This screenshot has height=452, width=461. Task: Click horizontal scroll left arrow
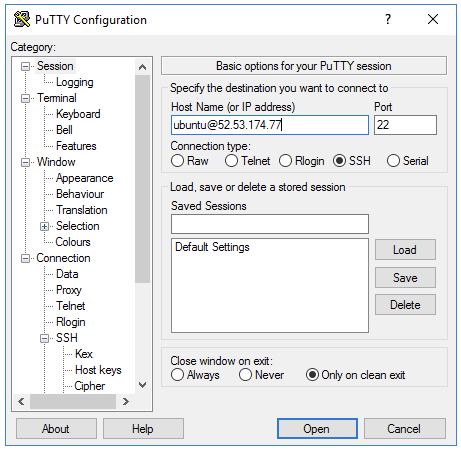click(x=21, y=401)
